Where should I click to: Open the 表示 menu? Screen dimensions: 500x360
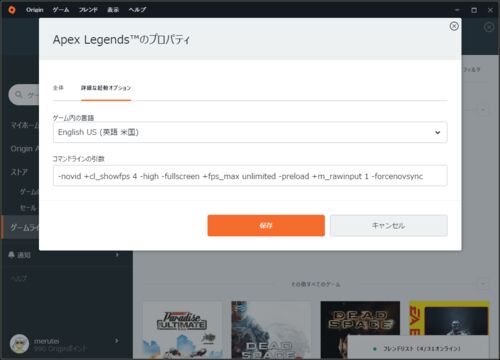[113, 10]
